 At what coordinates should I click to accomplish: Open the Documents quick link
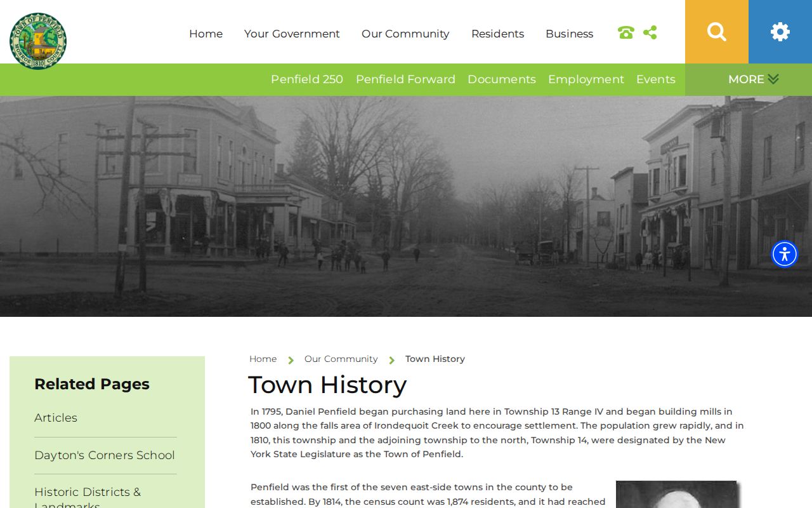(x=502, y=79)
